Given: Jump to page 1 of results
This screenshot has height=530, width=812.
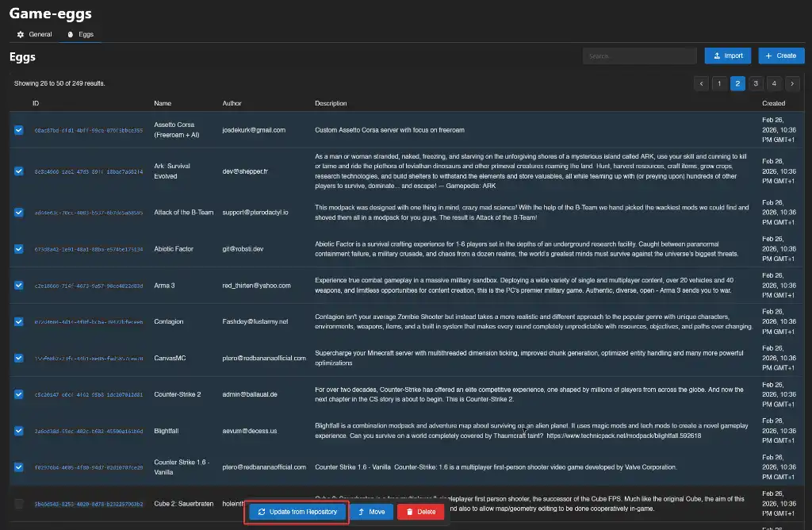Looking at the screenshot, I should [x=719, y=83].
